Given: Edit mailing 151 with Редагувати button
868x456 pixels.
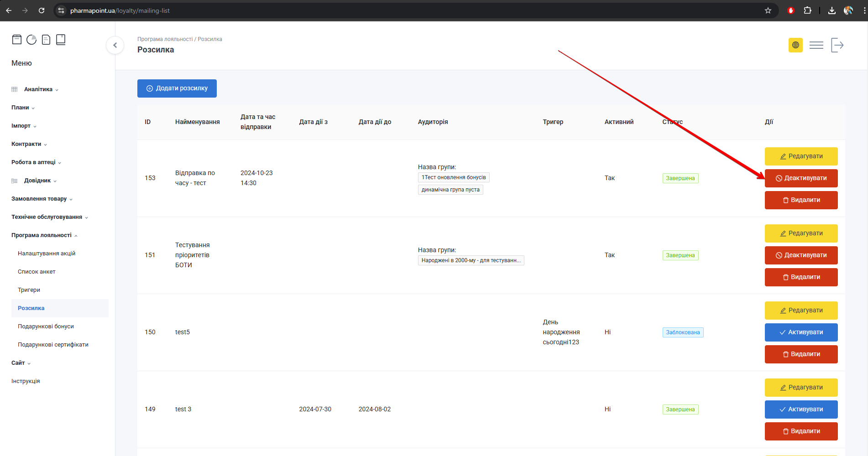Looking at the screenshot, I should click(801, 233).
